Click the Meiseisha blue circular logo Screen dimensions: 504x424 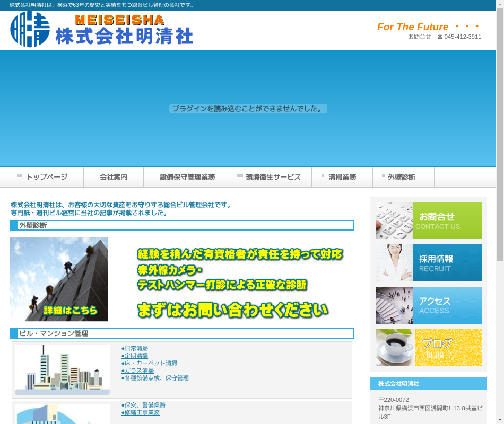coord(30,29)
